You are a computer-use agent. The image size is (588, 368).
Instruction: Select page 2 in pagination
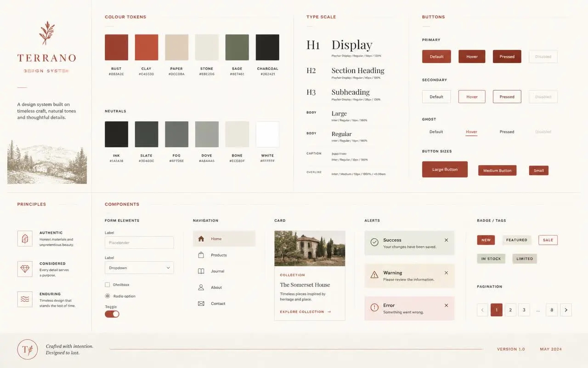[510, 310]
